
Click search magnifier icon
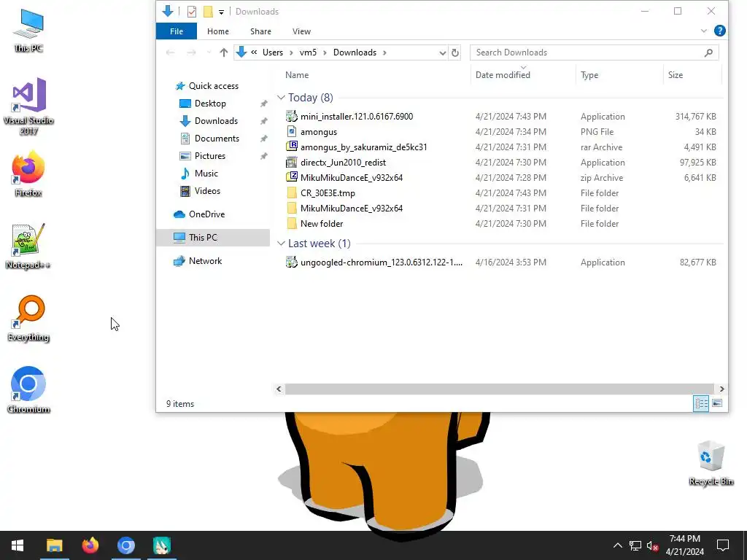click(x=708, y=52)
